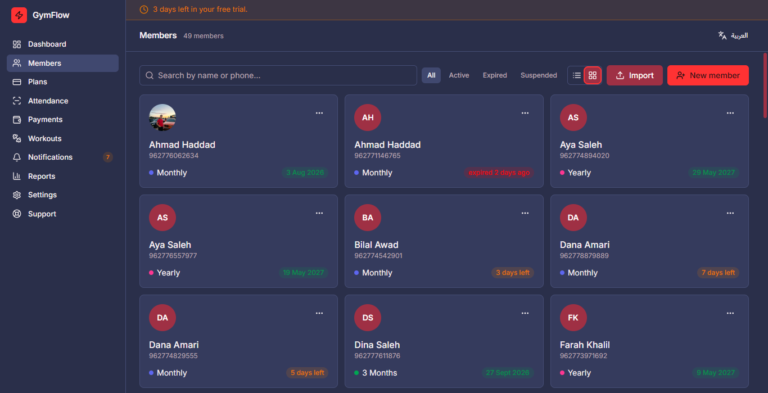Click the "expired 2 days ago" badge
768x393 pixels.
tap(499, 172)
